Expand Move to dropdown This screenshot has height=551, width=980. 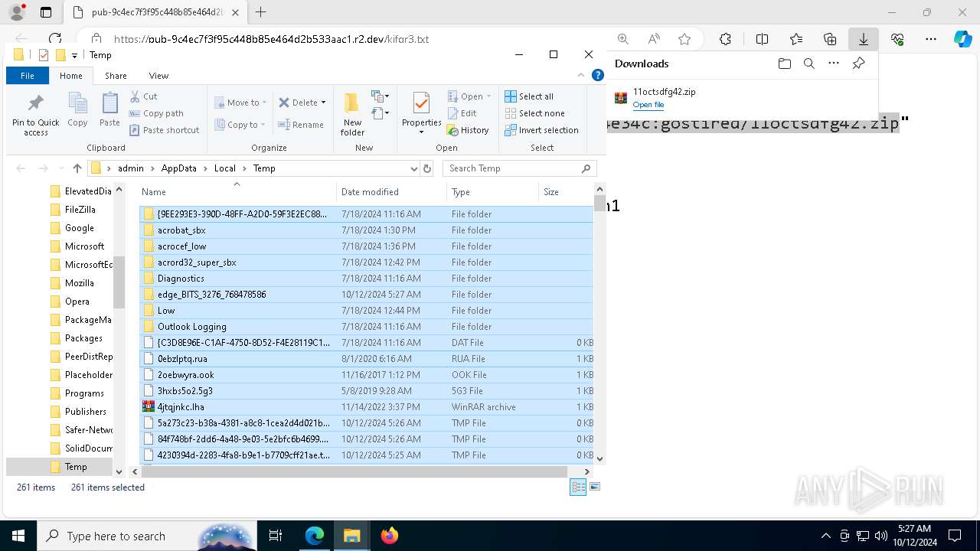(264, 103)
